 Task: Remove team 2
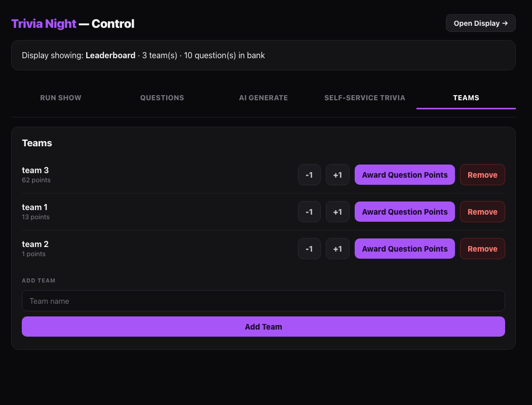[482, 249]
